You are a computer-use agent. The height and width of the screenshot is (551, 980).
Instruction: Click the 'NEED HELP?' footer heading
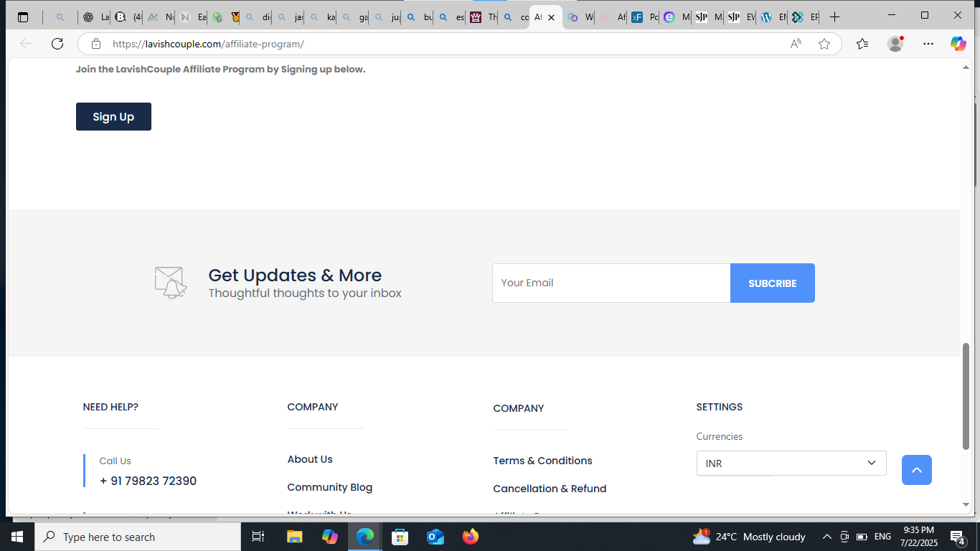coord(110,407)
